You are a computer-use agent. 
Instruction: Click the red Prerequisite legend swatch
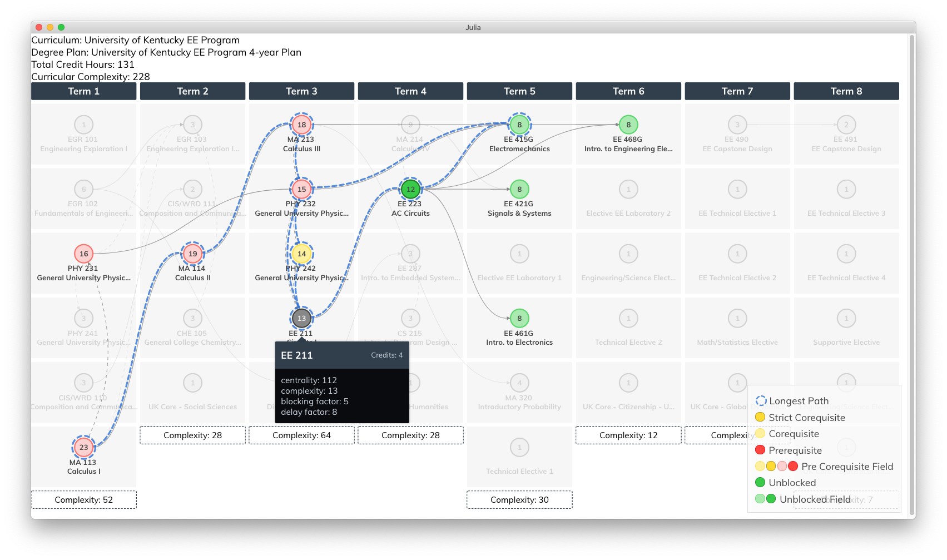point(760,450)
